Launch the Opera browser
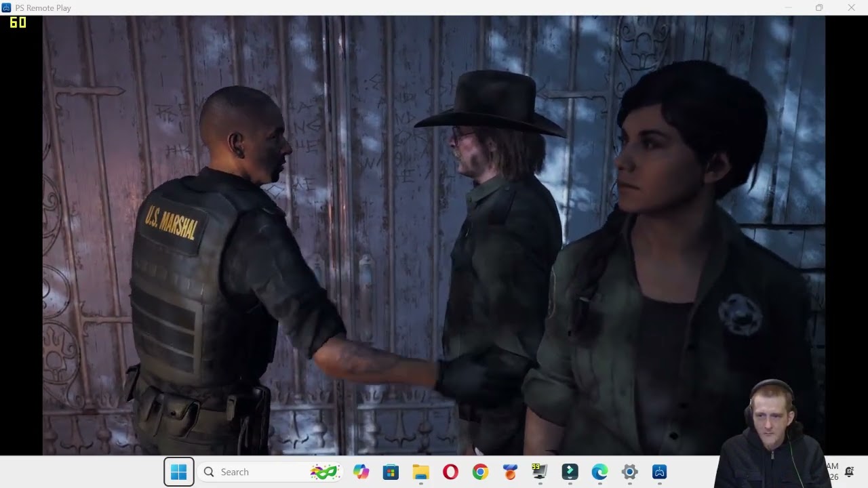Screen dimensions: 868x488 pos(450,472)
